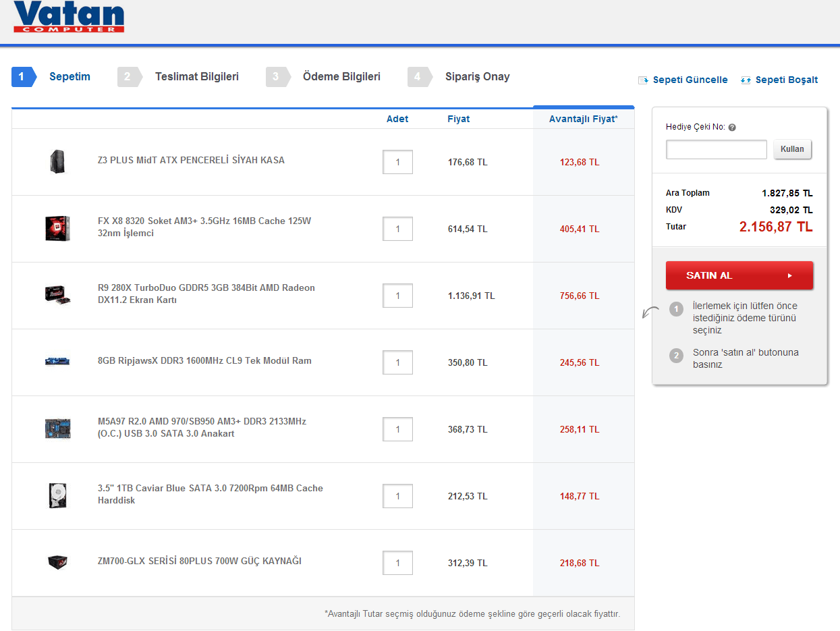840x631 pixels.
Task: Go to Ödeme Bilgileri step
Action: point(341,76)
